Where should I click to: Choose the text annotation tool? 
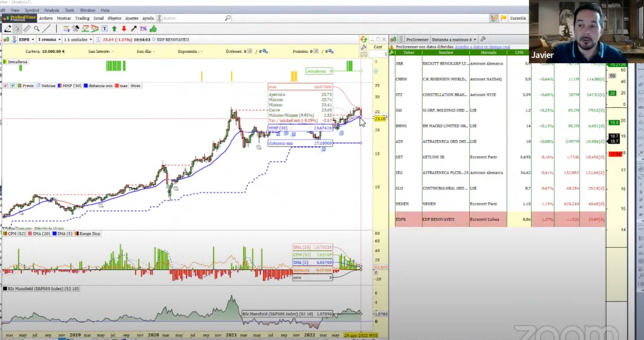pos(105,29)
